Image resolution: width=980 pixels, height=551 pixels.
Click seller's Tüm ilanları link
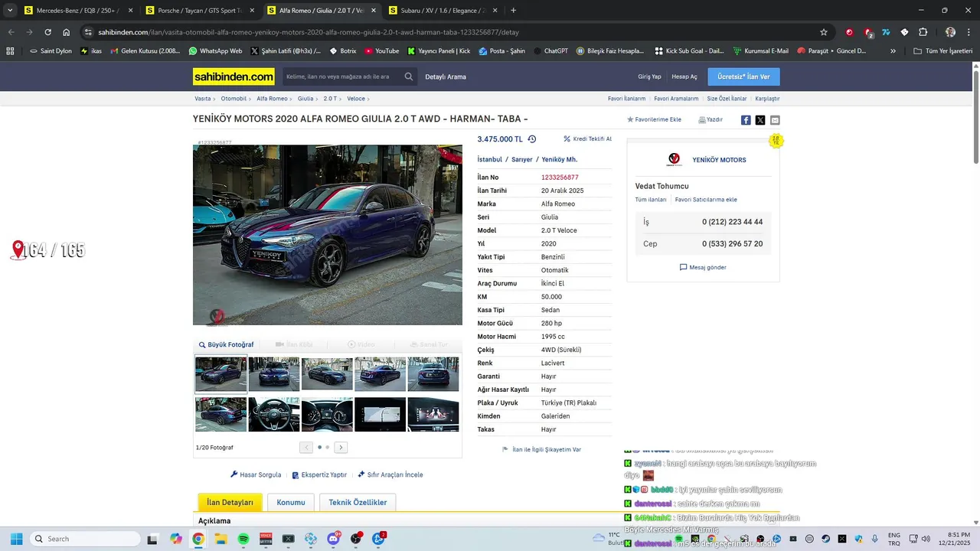click(651, 200)
